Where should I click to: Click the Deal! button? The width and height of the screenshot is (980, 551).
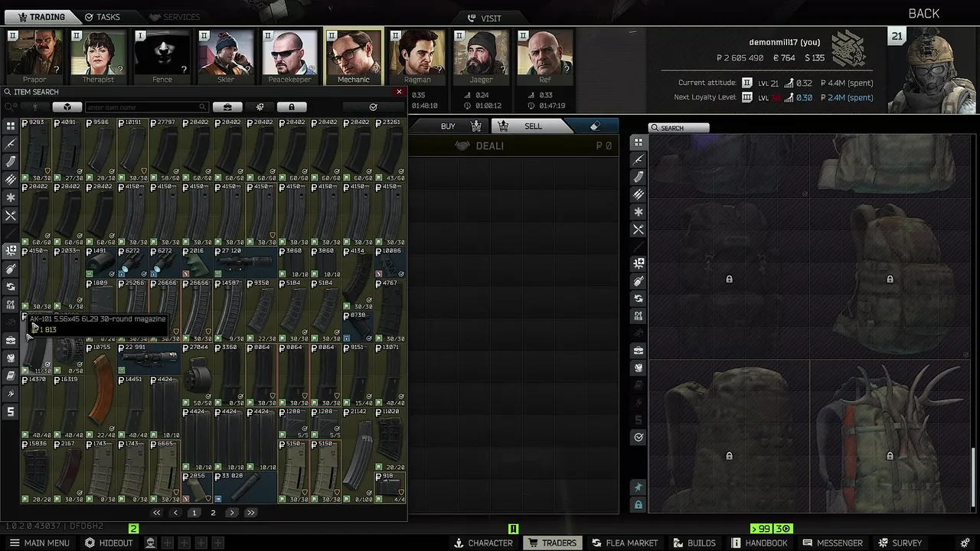point(513,145)
